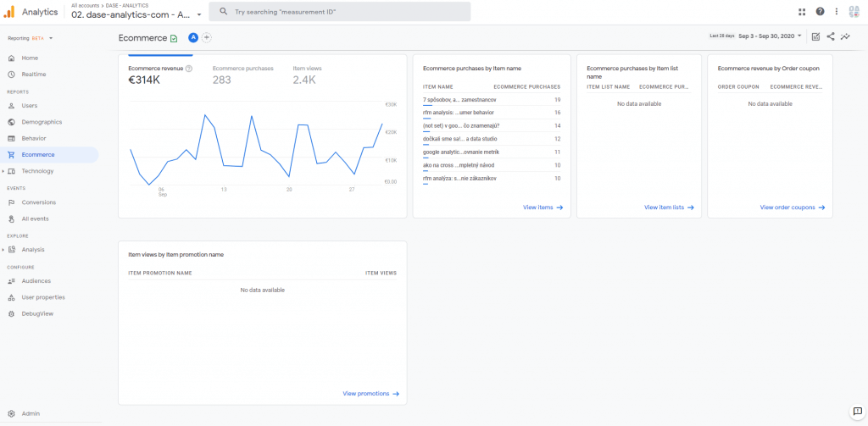Image resolution: width=868 pixels, height=426 pixels.
Task: Open User properties page
Action: (x=43, y=297)
